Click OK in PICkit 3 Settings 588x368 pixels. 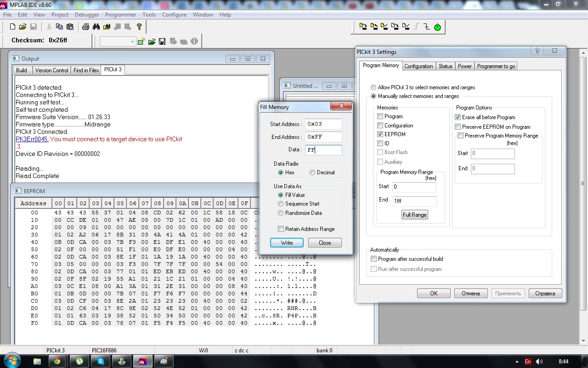coord(434,293)
